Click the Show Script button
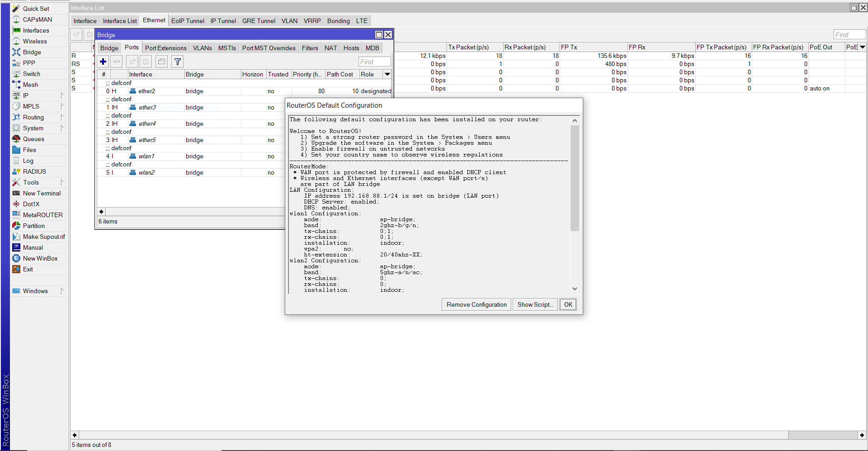This screenshot has height=451, width=868. coord(535,304)
